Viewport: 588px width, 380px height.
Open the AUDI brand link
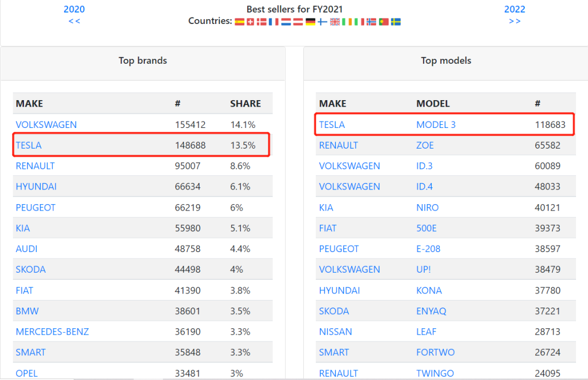tap(26, 249)
